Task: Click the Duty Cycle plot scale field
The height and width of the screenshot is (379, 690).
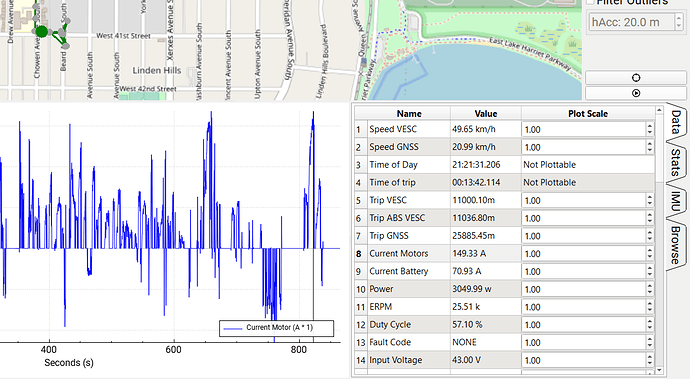Action: click(584, 325)
